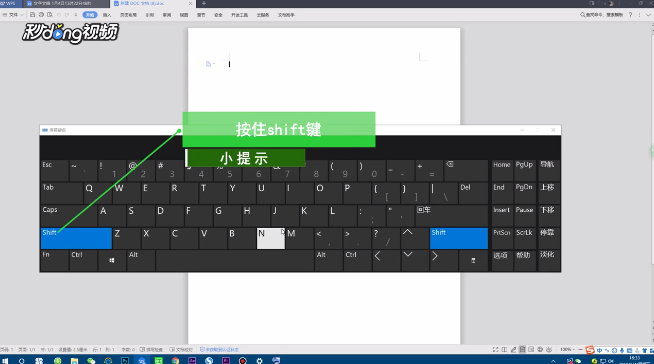Toggle the left Alt key

141,261
